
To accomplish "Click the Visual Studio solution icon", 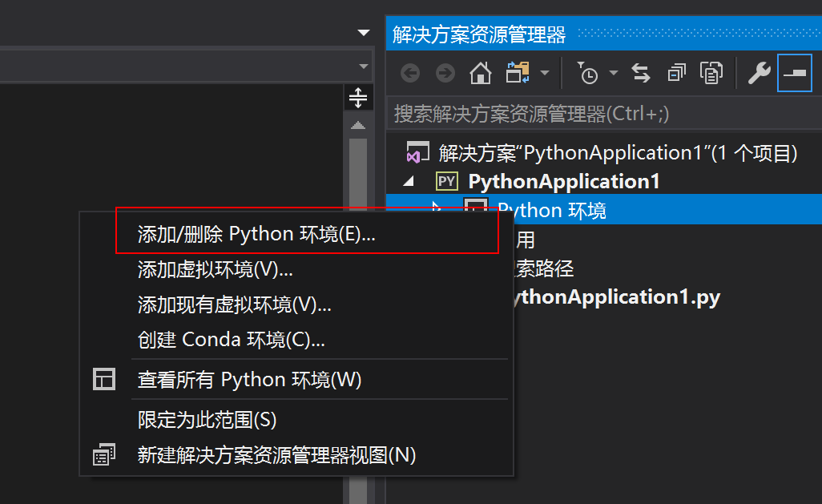I will click(418, 152).
